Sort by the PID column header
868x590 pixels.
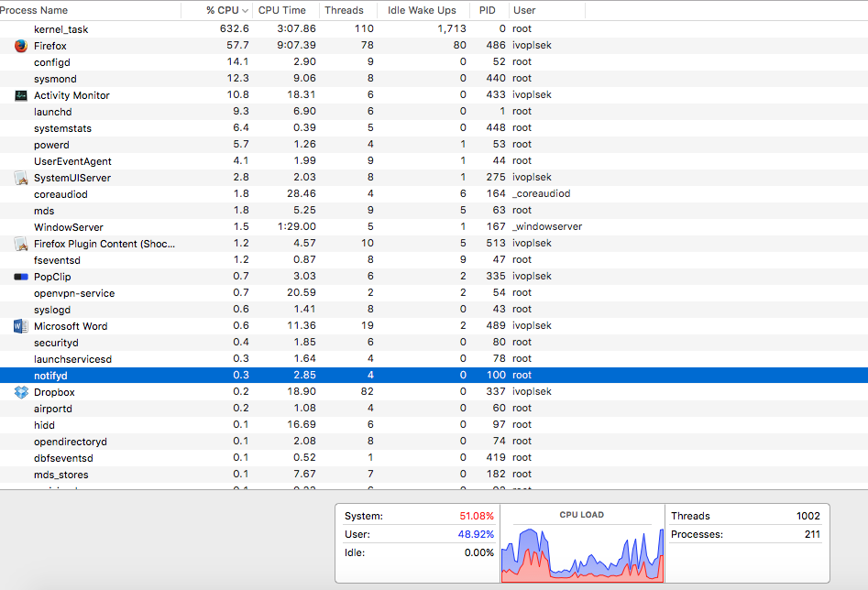pyautogui.click(x=487, y=10)
